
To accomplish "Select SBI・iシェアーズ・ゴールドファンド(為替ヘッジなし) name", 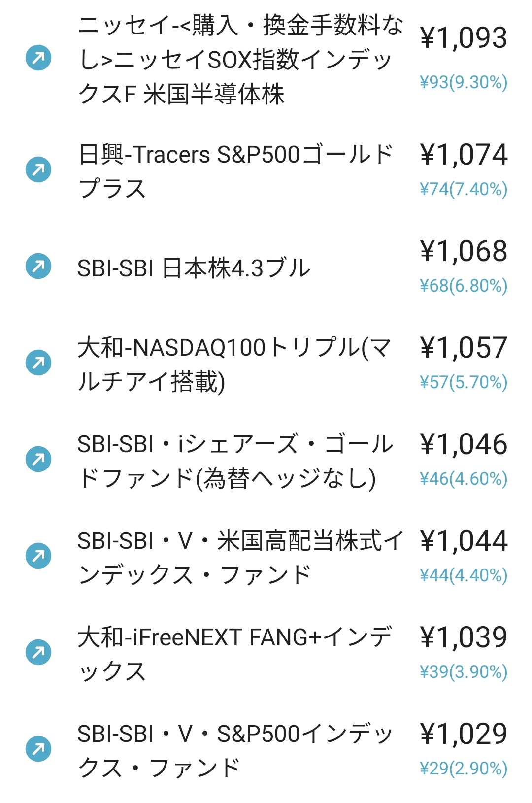I will (x=235, y=461).
